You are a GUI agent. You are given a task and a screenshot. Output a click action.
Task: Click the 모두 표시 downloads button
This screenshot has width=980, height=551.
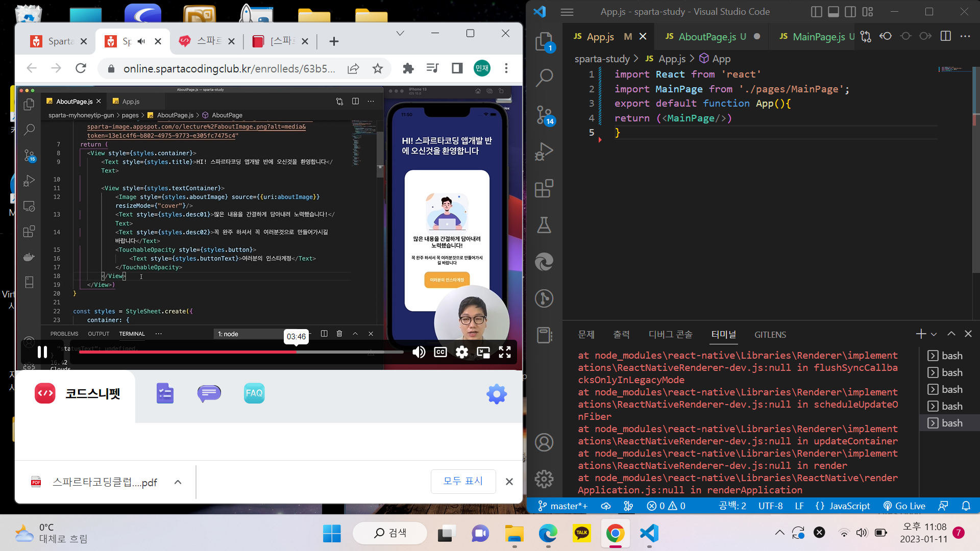click(463, 481)
